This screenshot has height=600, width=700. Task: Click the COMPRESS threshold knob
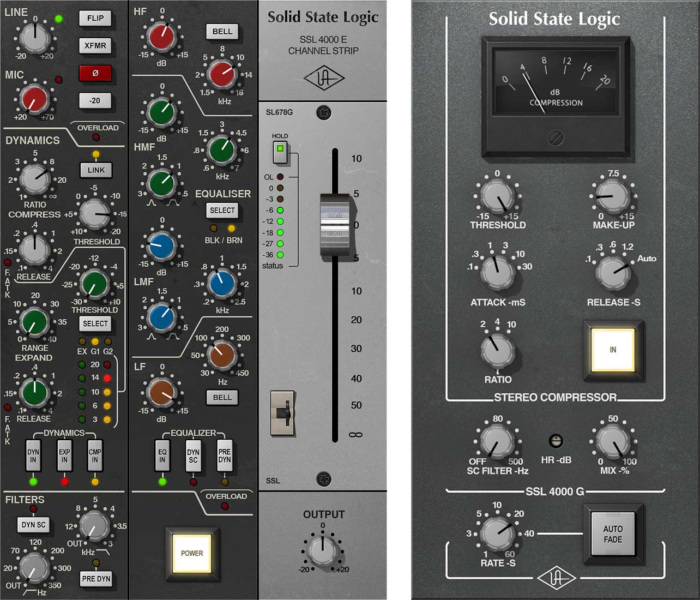pos(94,213)
